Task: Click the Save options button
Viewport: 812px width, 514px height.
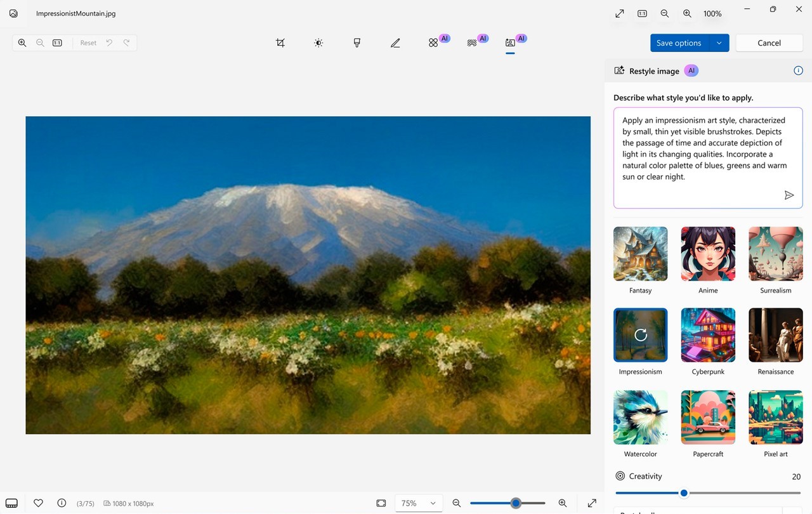Action: (679, 43)
